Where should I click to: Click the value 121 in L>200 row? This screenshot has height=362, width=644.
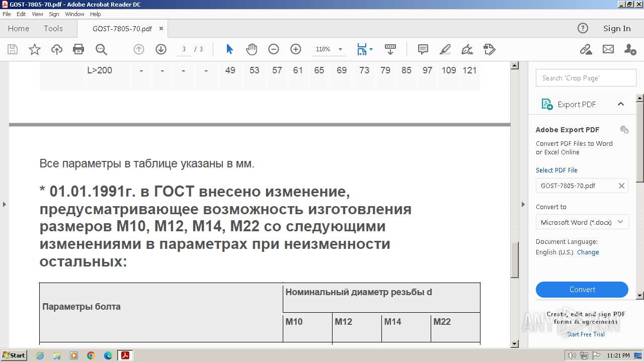[469, 70]
